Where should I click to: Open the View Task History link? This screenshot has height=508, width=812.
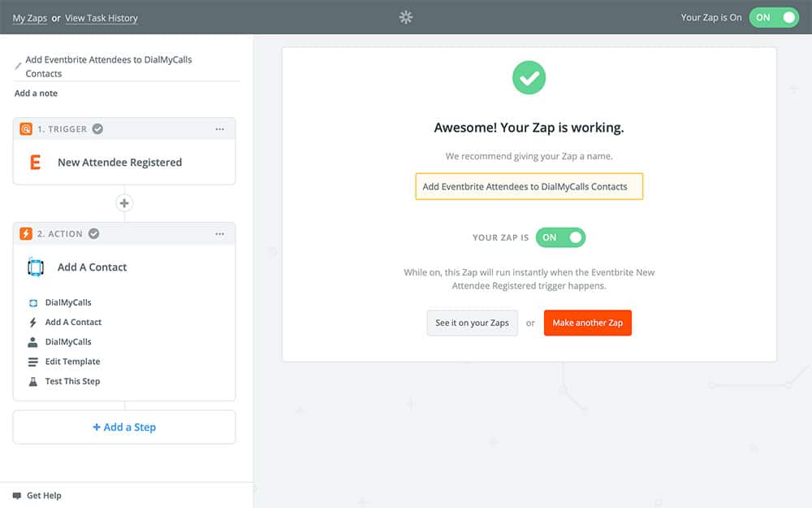point(101,18)
